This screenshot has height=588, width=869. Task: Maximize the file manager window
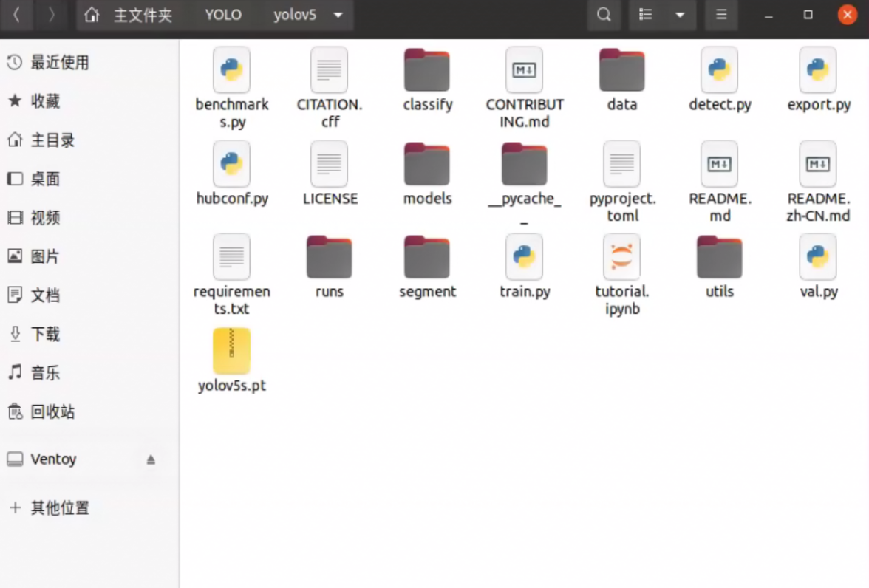coord(808,15)
